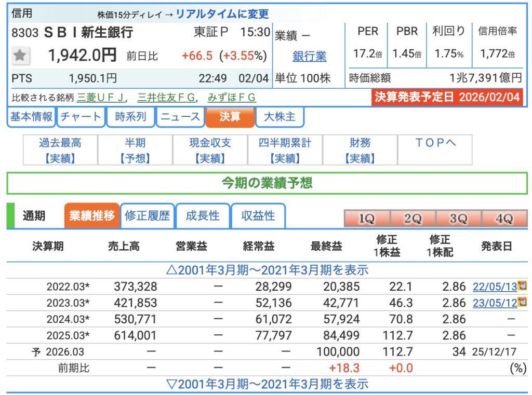The image size is (532, 395).
Task: Click the リアルタイムに変更 link
Action: (222, 14)
